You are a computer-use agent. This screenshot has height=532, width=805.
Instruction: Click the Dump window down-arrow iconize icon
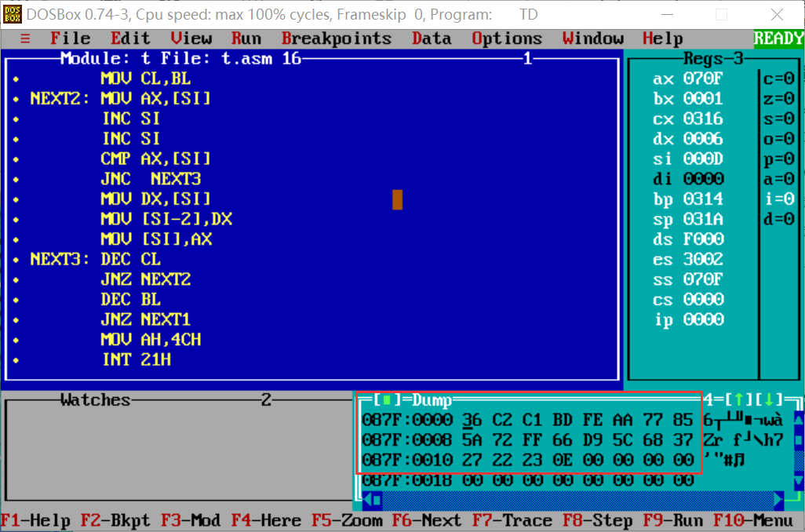click(769, 399)
